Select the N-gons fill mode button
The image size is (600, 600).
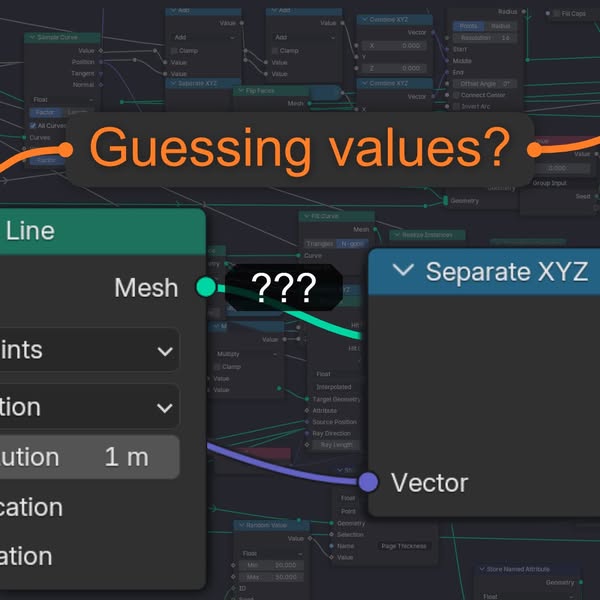[351, 243]
